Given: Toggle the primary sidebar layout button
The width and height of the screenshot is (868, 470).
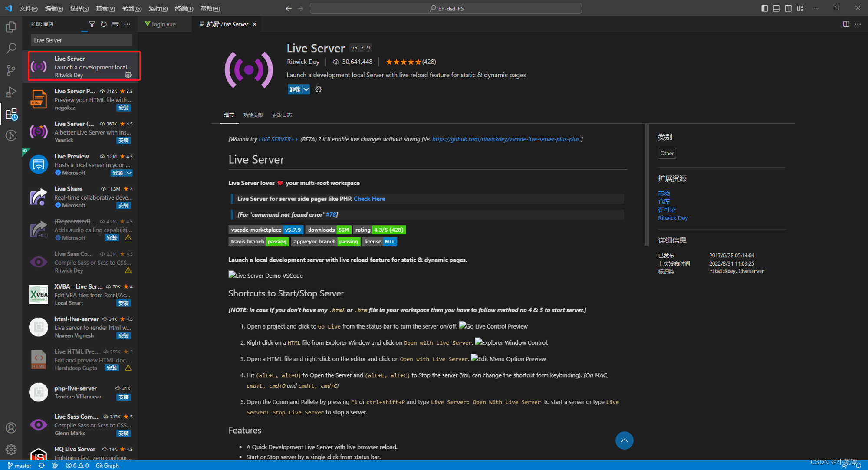Looking at the screenshot, I should pyautogui.click(x=764, y=8).
